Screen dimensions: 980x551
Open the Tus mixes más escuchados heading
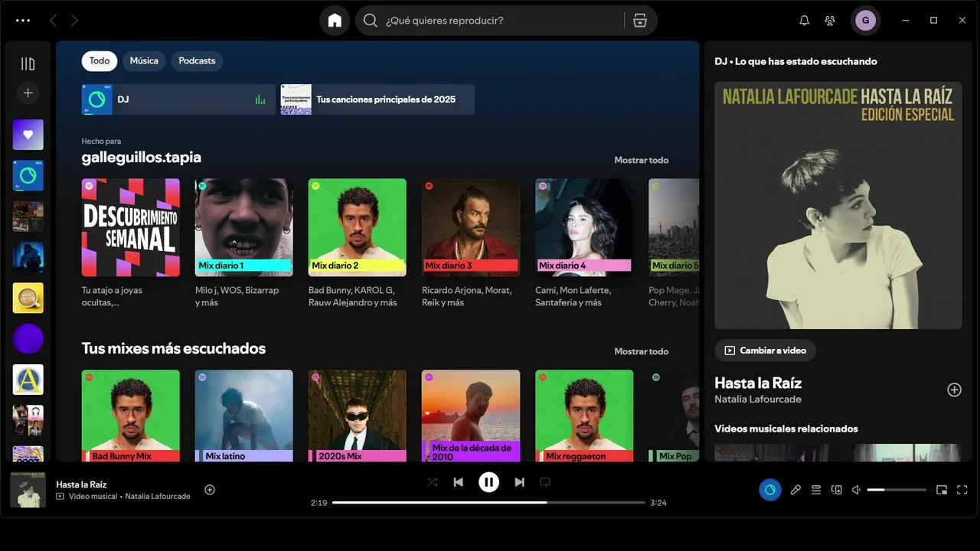pyautogui.click(x=174, y=348)
